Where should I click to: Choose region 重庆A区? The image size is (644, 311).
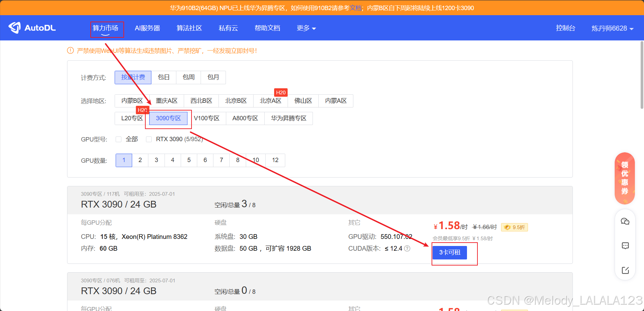167,101
